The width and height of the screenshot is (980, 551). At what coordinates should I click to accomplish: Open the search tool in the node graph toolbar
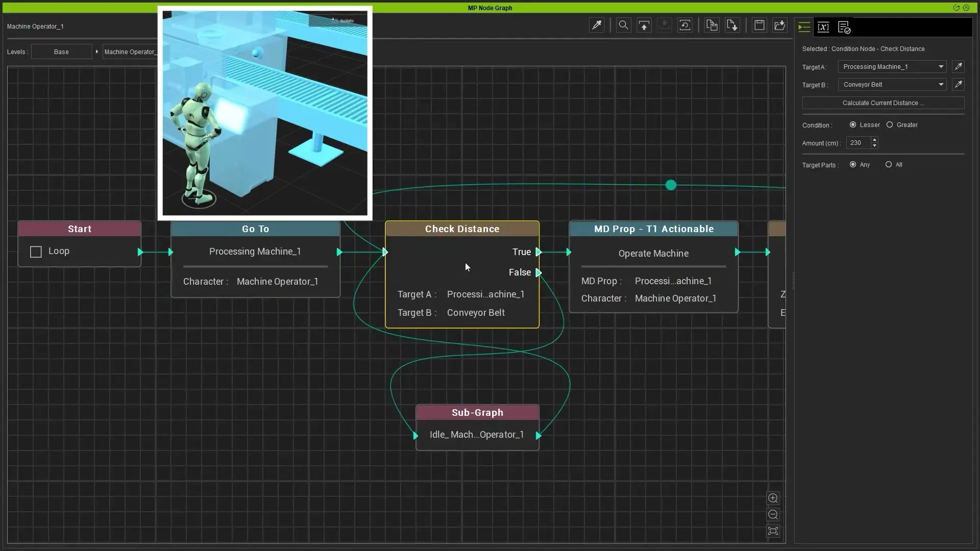623,25
